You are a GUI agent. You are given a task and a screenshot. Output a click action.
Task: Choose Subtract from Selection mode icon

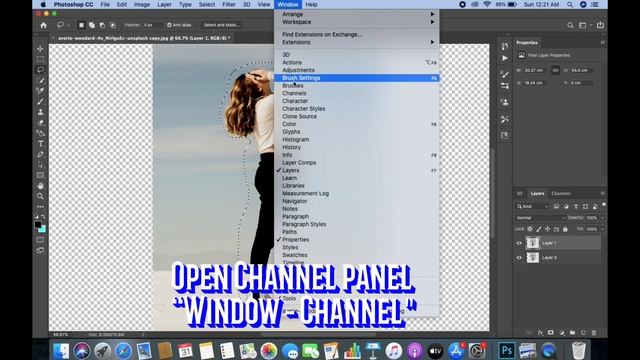tap(102, 25)
